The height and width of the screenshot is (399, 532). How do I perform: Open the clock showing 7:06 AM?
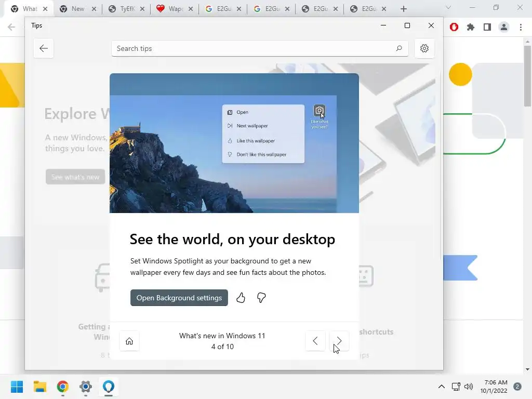(494, 387)
